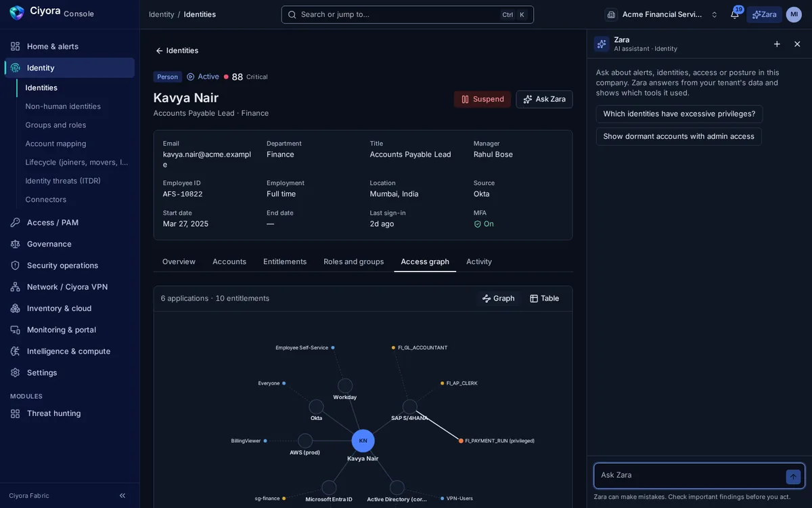This screenshot has height=508, width=812.
Task: Click Active Directory graph node
Action: point(397,488)
